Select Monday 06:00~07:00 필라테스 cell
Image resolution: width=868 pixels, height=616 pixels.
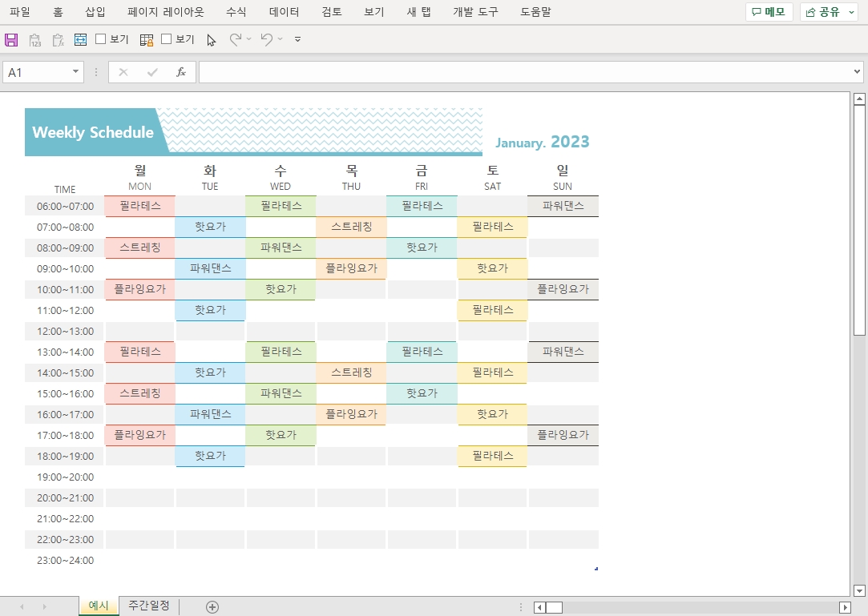click(140, 206)
